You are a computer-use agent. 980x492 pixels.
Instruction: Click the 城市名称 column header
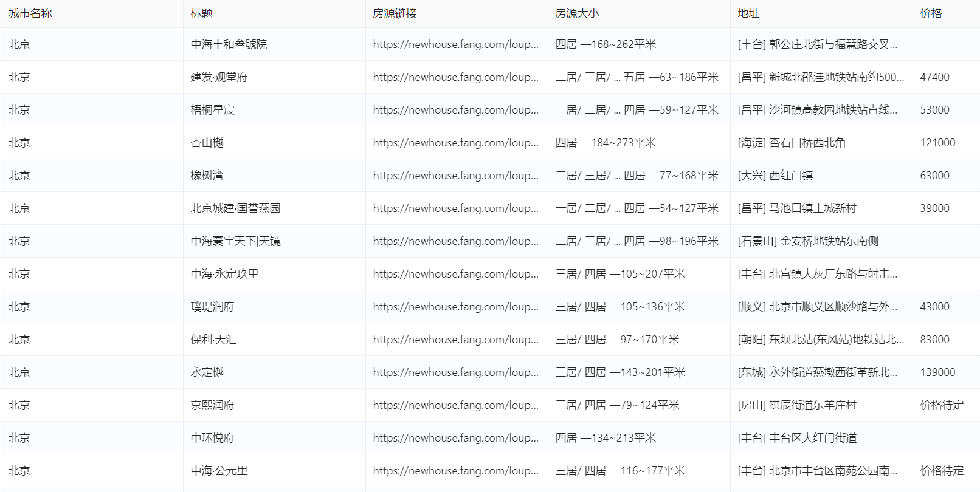[x=30, y=13]
